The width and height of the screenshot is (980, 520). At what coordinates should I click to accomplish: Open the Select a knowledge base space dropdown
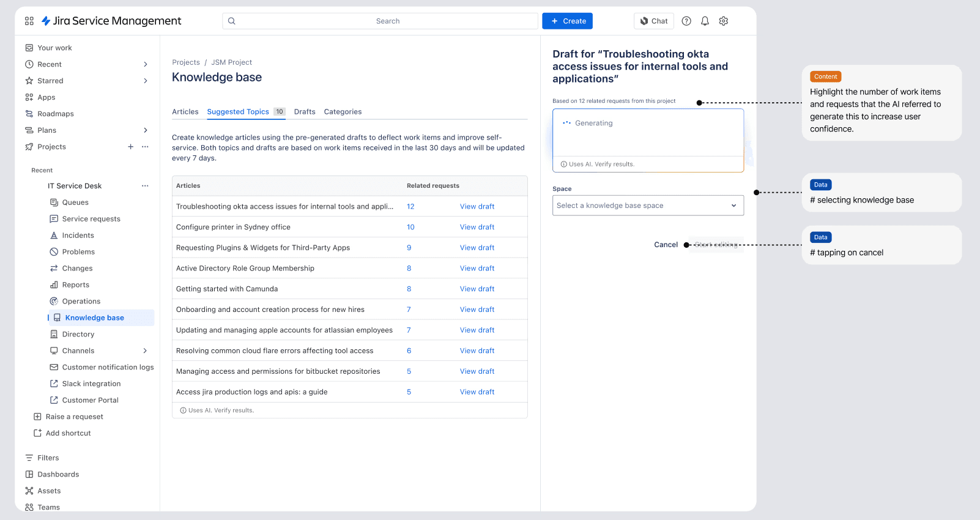coord(648,206)
